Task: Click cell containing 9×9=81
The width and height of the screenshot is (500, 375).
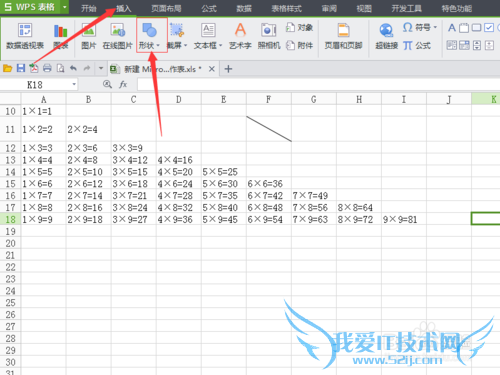Action: [404, 219]
